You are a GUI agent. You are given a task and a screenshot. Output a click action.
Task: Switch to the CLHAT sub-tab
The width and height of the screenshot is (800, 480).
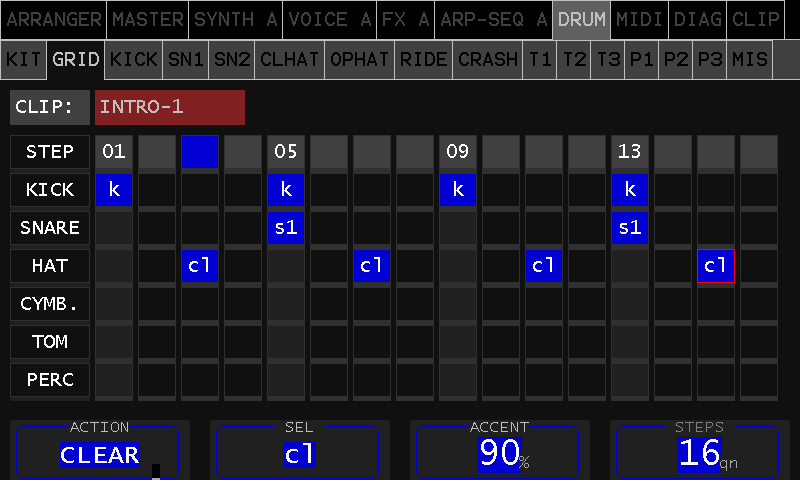point(290,60)
